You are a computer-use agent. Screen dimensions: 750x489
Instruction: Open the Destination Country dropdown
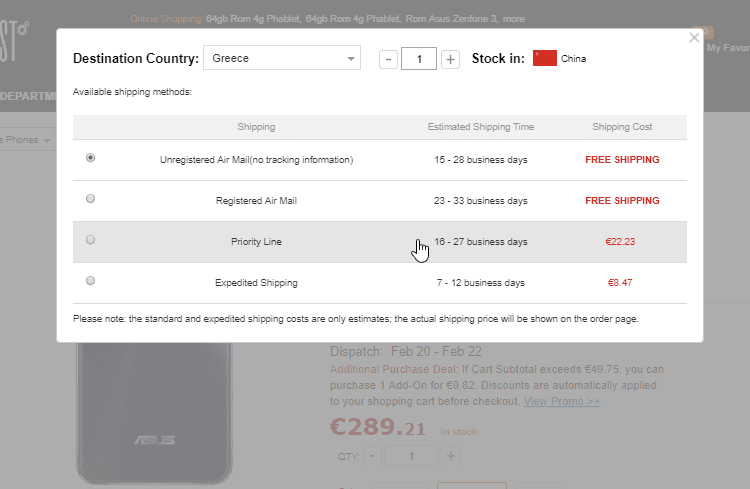pyautogui.click(x=281, y=58)
